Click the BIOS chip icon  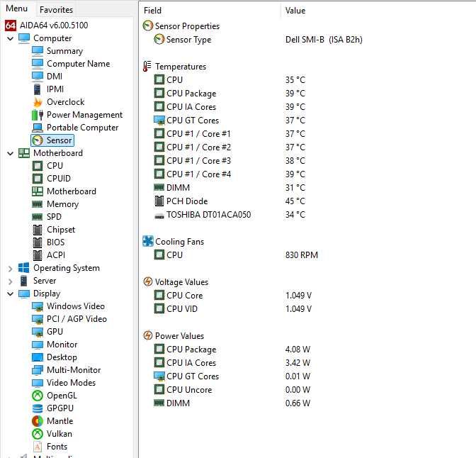(x=38, y=242)
